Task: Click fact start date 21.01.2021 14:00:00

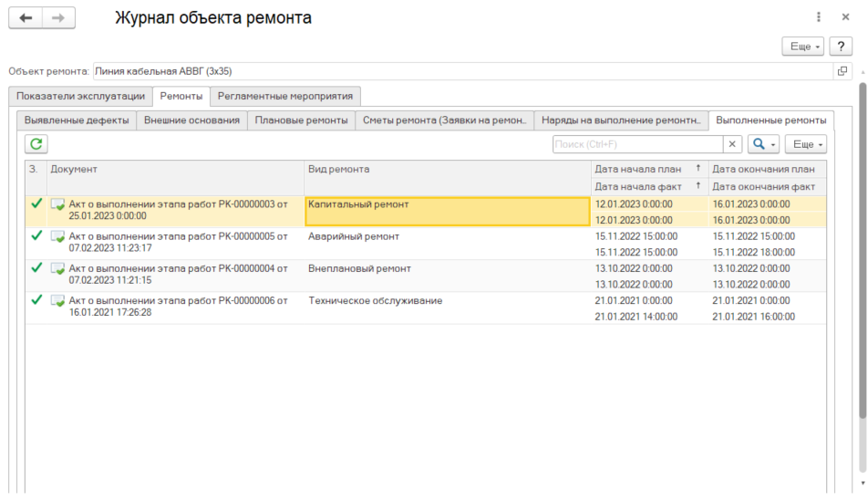Action: pos(636,317)
